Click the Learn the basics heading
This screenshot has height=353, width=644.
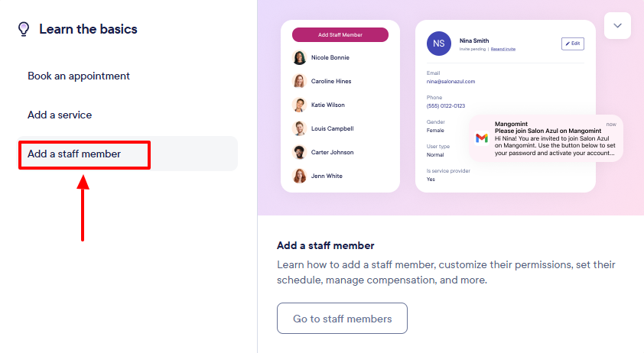(88, 29)
